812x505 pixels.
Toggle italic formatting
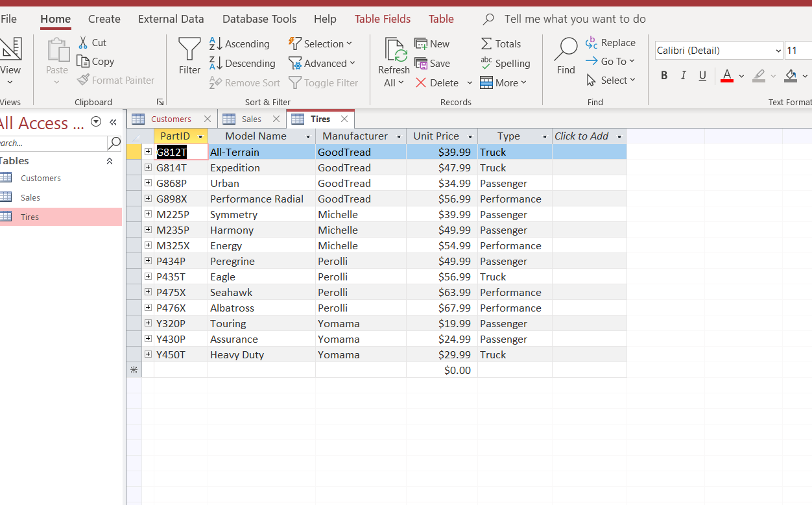(683, 75)
